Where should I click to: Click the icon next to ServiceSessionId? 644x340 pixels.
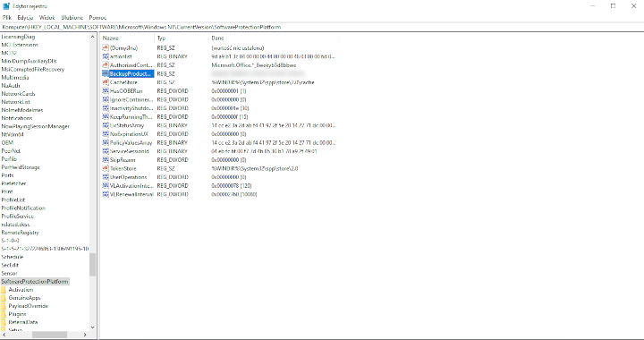[106, 151]
